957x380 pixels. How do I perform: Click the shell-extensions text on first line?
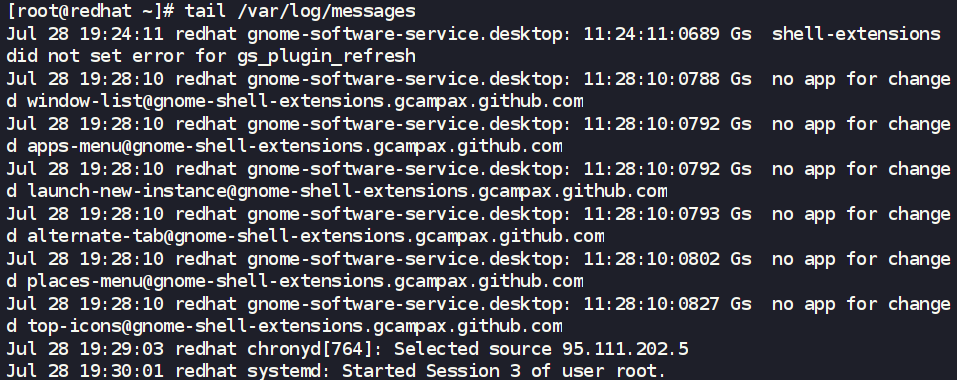click(856, 34)
